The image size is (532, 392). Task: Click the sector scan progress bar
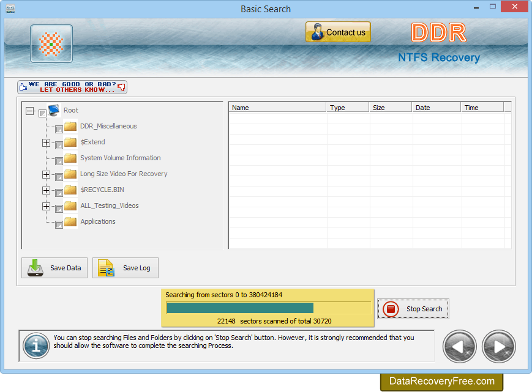(x=268, y=308)
